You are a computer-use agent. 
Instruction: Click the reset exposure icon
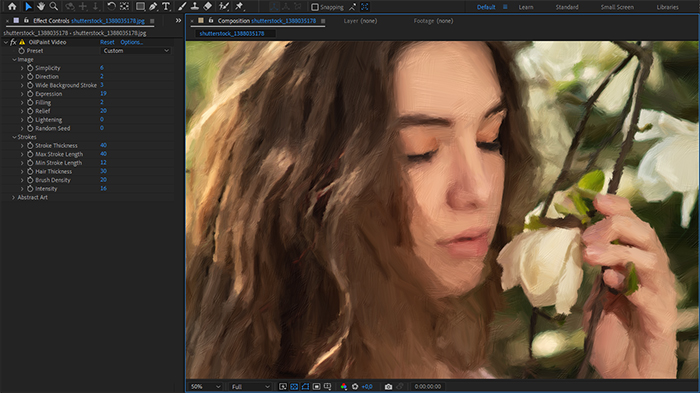coord(355,386)
